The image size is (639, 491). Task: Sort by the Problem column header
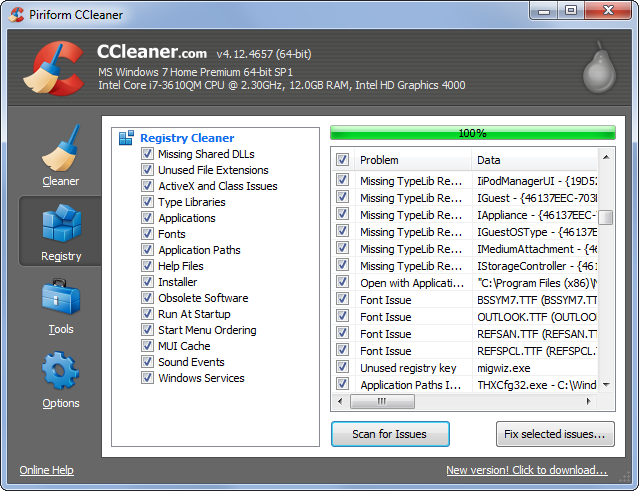[413, 160]
